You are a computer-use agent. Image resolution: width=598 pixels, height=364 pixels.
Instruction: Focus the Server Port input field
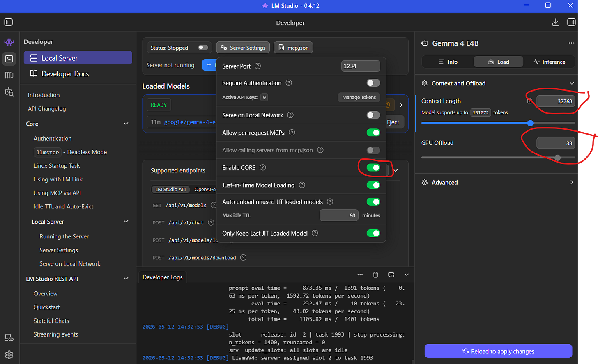[361, 66]
